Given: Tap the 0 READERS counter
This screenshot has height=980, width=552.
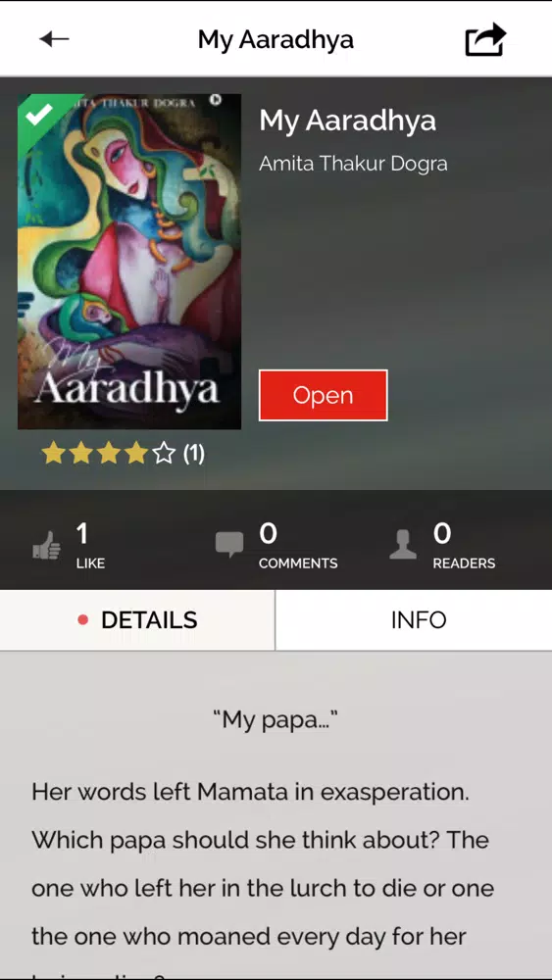Looking at the screenshot, I should pyautogui.click(x=464, y=545).
